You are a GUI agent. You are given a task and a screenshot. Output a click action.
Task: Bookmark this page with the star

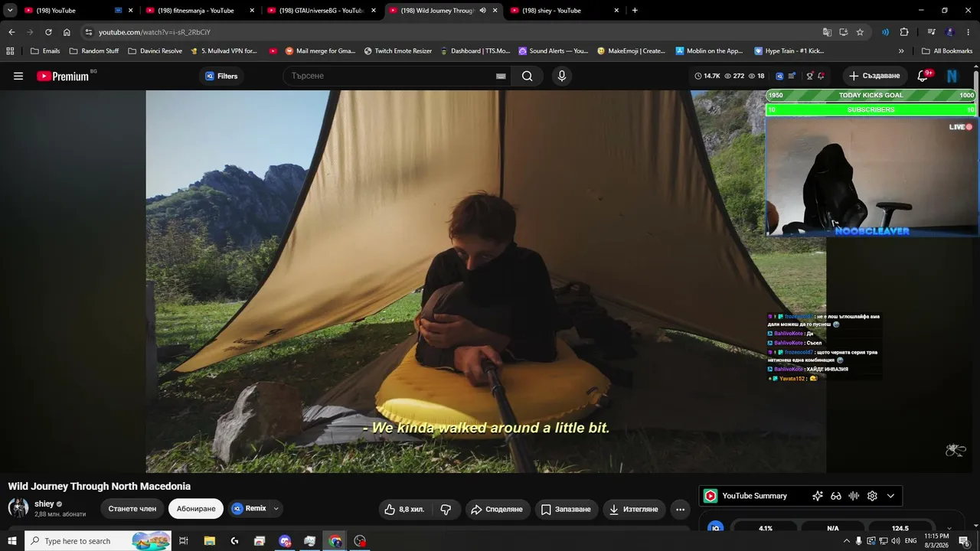[860, 32]
